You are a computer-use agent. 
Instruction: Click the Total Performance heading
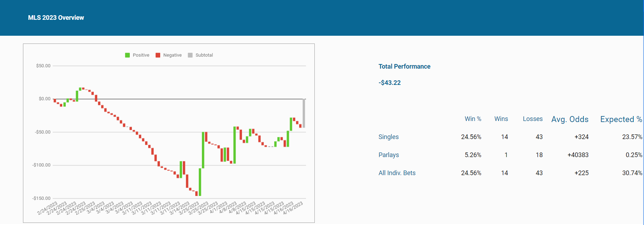click(404, 67)
